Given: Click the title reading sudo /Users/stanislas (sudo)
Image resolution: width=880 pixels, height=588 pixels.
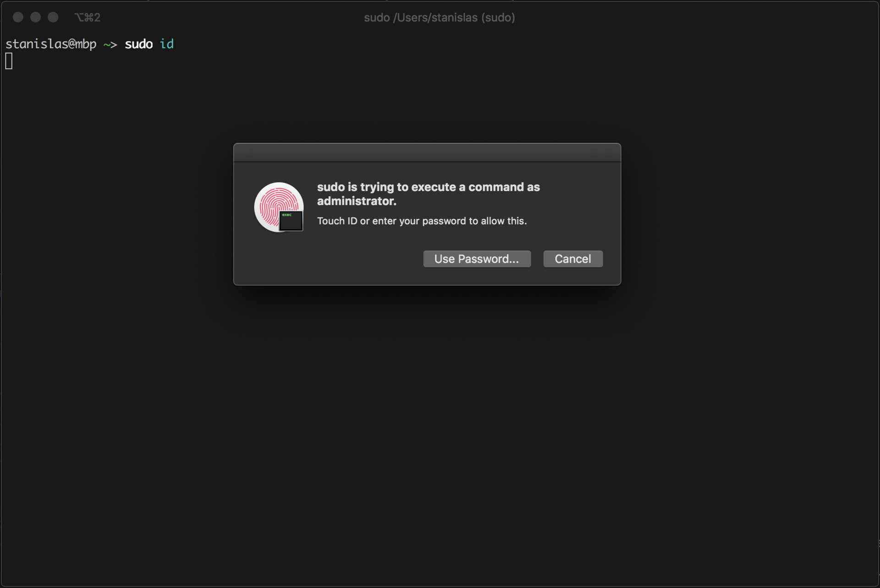Looking at the screenshot, I should [x=439, y=17].
